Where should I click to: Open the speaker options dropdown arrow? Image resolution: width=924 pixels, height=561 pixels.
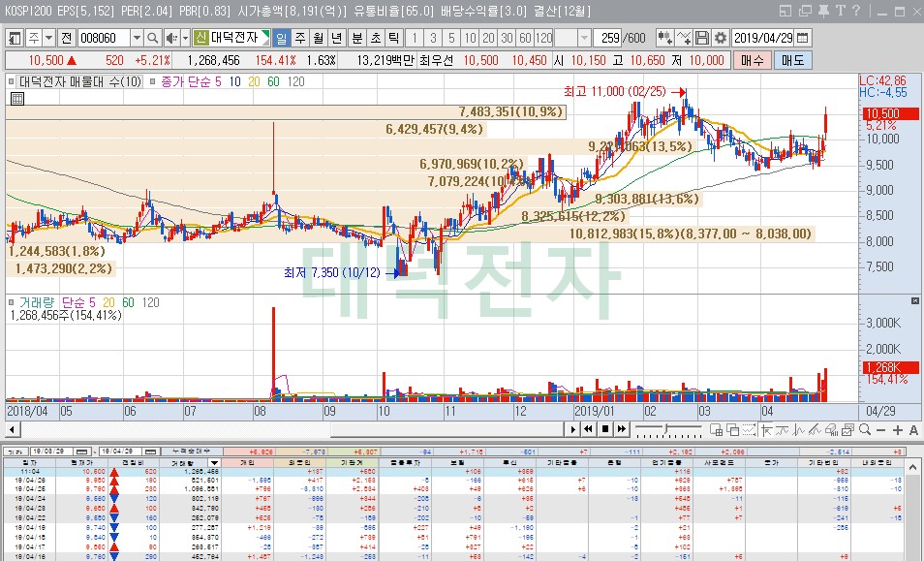click(x=185, y=39)
